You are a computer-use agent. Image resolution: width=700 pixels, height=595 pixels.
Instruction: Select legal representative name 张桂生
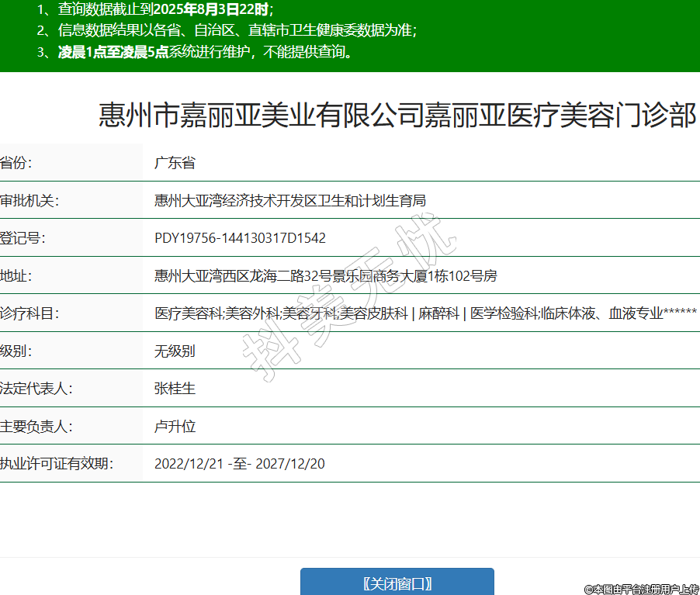tap(175, 389)
